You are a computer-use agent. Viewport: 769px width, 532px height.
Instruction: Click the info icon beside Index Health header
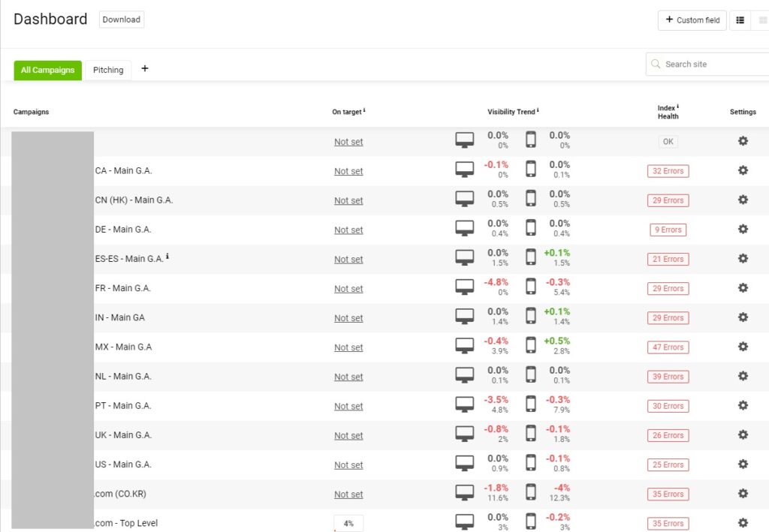tap(678, 107)
